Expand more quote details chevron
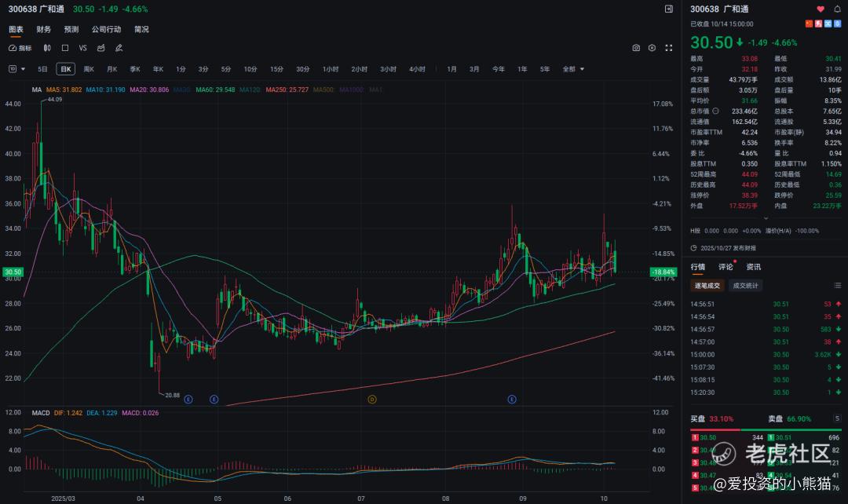 coord(766,218)
